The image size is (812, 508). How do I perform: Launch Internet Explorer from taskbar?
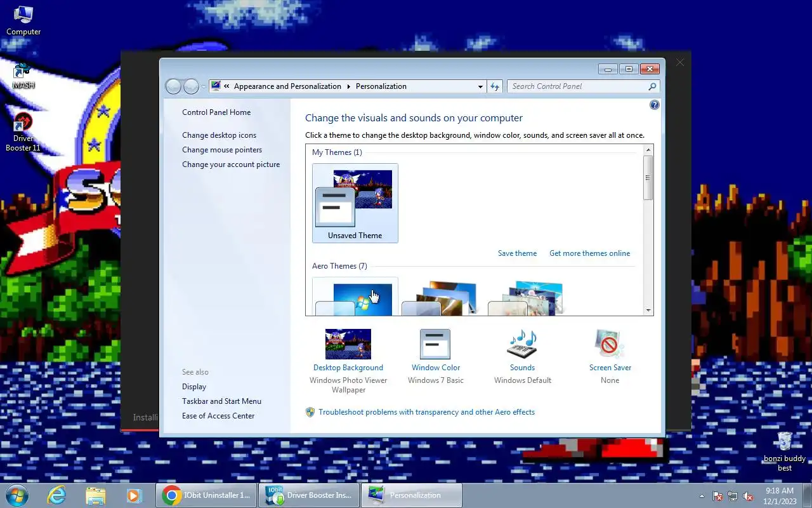56,495
